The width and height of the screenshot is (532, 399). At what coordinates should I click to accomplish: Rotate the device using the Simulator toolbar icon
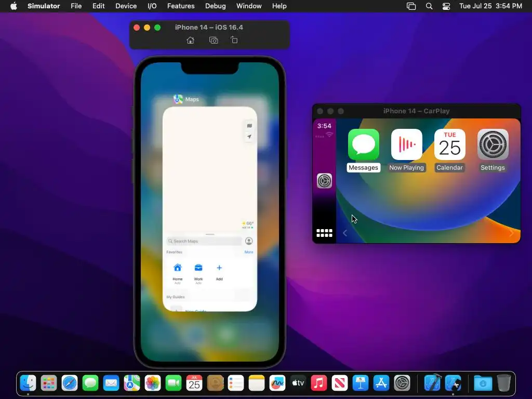point(234,40)
